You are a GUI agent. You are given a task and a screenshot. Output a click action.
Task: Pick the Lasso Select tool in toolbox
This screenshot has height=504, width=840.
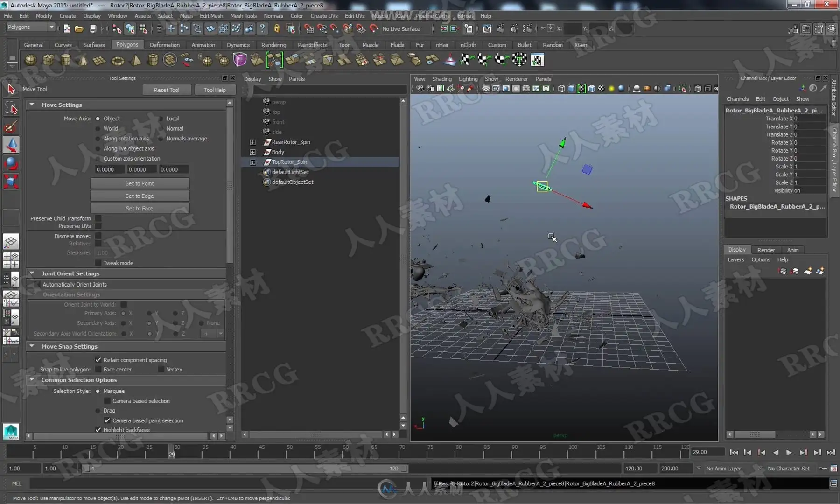[11, 108]
